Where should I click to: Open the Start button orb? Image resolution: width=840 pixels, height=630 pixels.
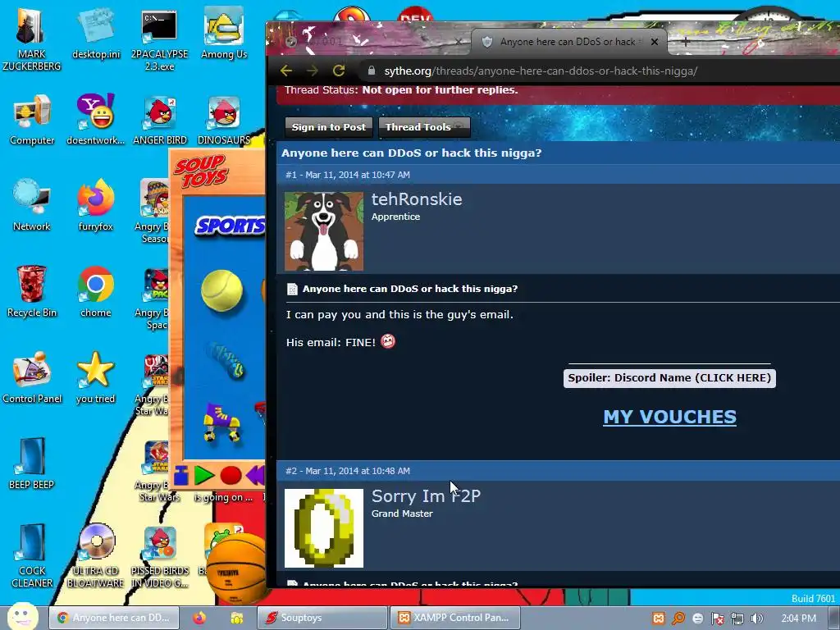[22, 616]
